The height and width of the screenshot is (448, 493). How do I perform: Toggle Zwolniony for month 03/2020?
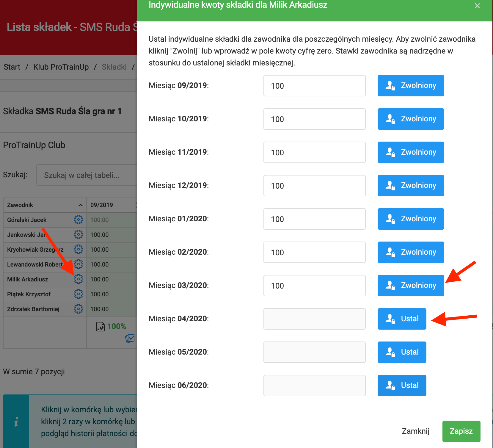pyautogui.click(x=411, y=286)
